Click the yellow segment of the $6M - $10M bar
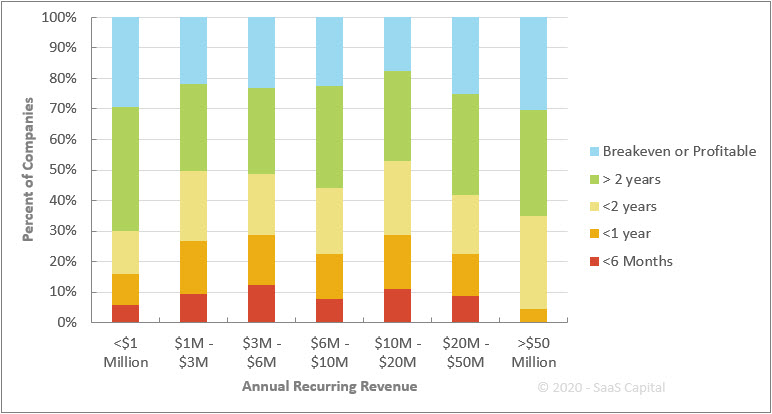The height and width of the screenshot is (414, 772). pos(329,221)
